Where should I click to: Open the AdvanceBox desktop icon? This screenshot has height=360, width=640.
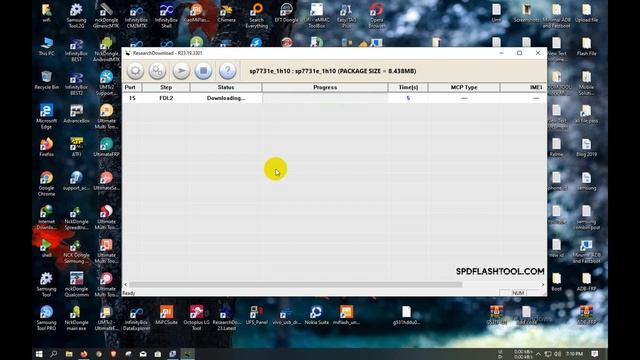coord(76,114)
